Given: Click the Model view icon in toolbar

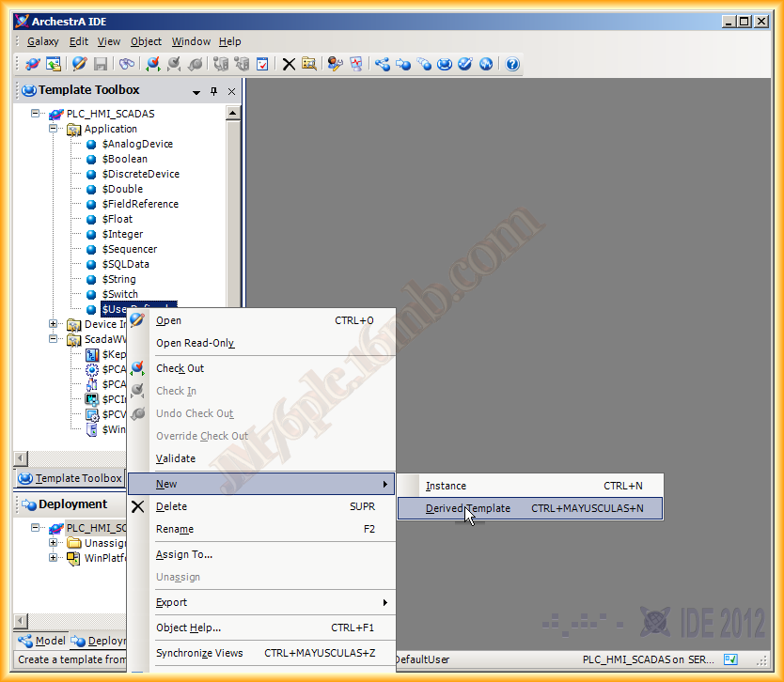Looking at the screenshot, I should [383, 64].
